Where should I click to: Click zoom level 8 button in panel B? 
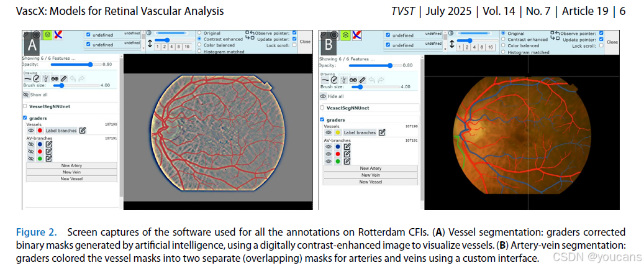pos(482,47)
